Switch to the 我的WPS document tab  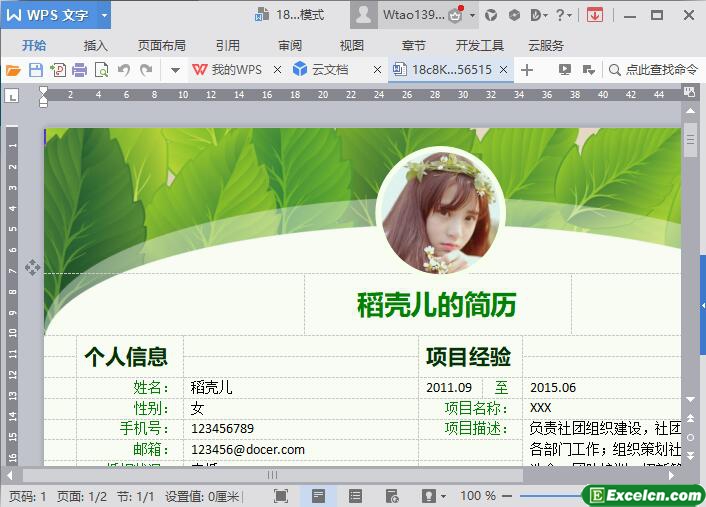pos(227,70)
